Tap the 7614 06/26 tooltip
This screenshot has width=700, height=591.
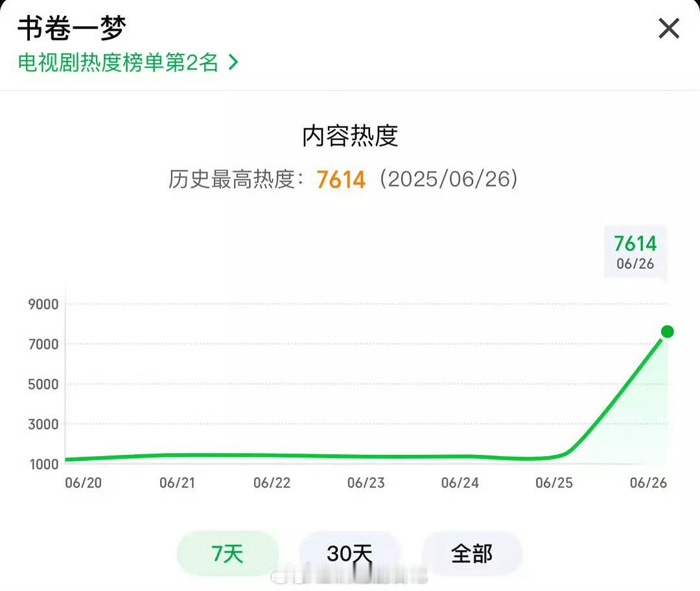point(635,251)
